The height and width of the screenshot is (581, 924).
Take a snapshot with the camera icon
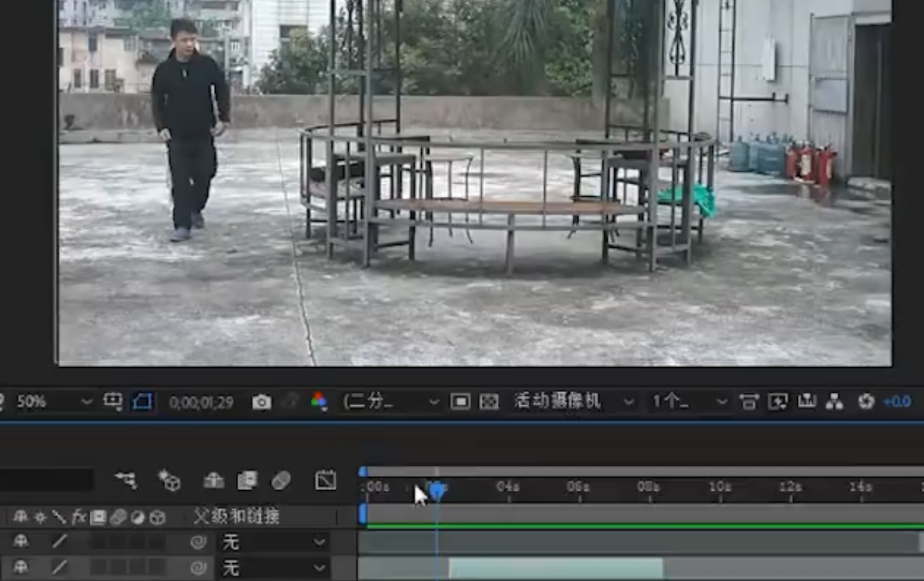(262, 402)
